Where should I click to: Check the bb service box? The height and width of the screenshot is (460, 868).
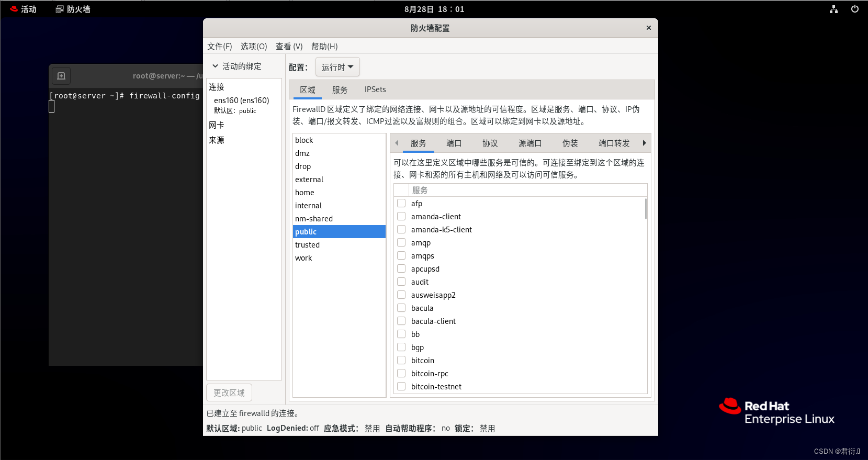coord(401,334)
